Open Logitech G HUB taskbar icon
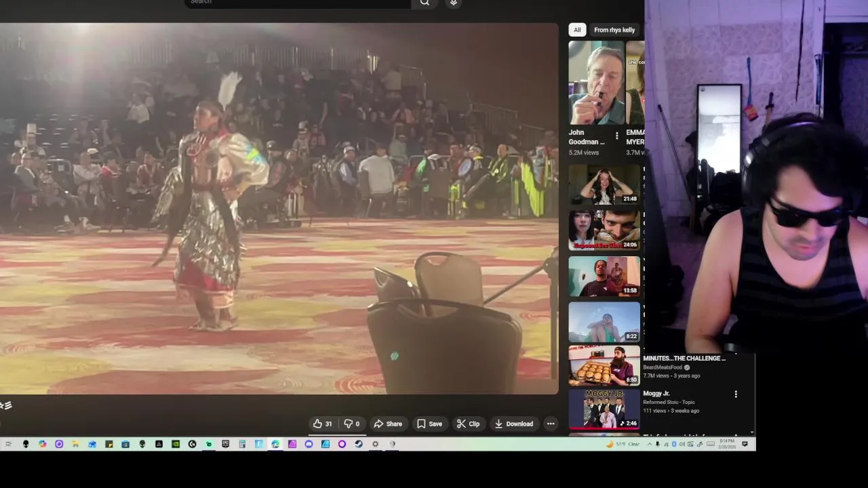The height and width of the screenshot is (488, 868). pos(192,444)
